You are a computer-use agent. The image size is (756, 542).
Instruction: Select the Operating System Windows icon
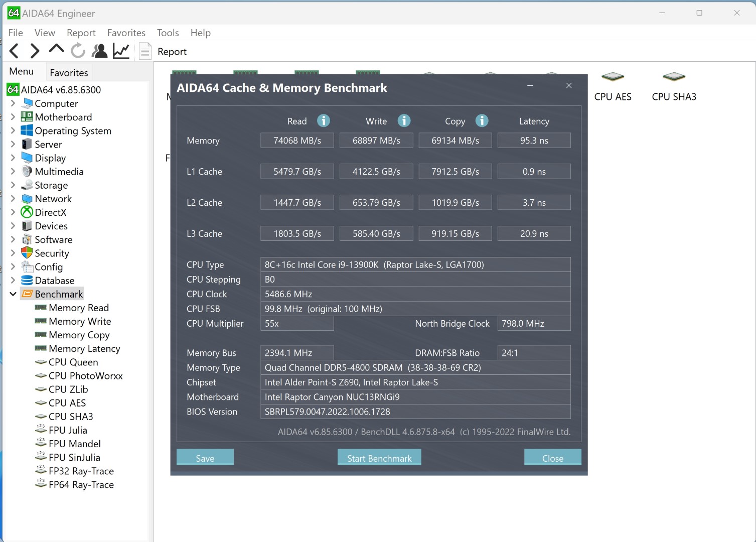[27, 130]
